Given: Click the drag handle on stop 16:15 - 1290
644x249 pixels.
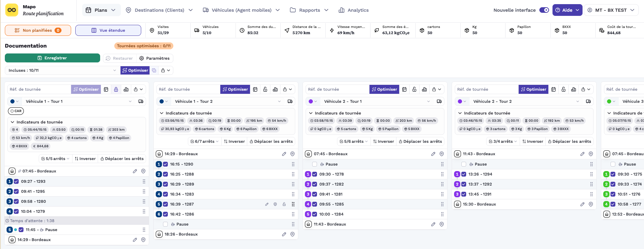Looking at the screenshot, I should click(x=293, y=164).
